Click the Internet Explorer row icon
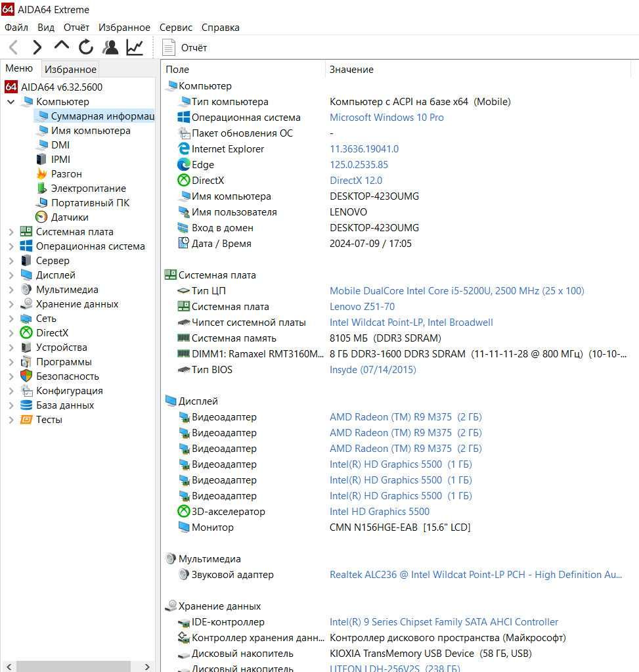This screenshot has width=639, height=672. pos(183,148)
